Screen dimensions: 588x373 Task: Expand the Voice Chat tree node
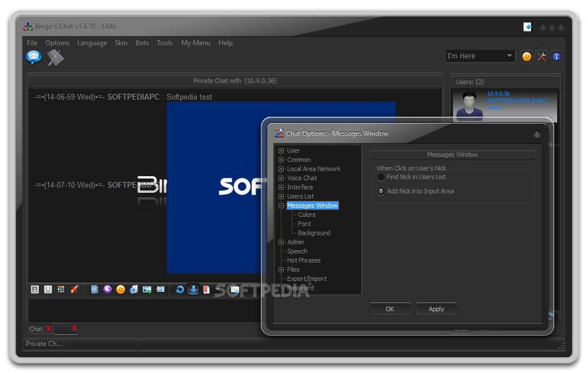click(281, 178)
